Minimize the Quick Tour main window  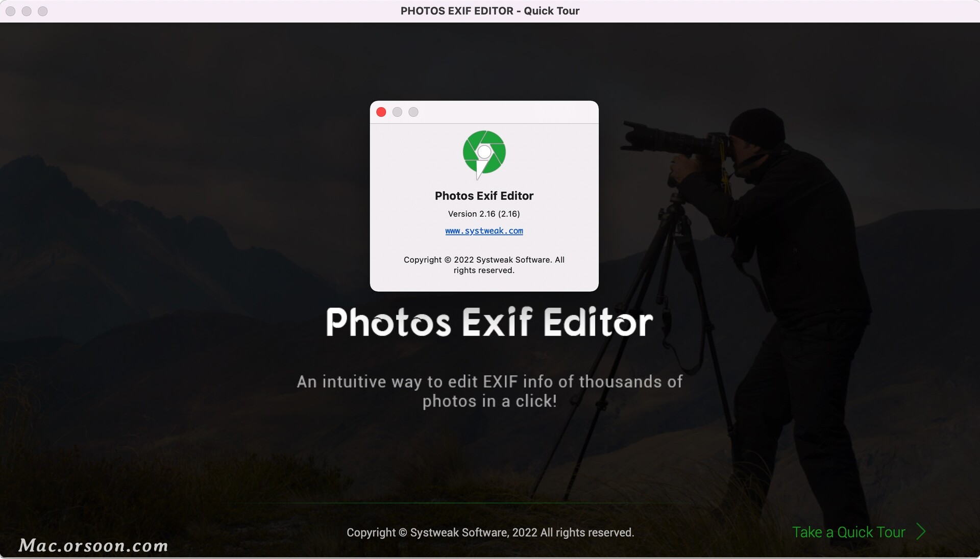(27, 11)
